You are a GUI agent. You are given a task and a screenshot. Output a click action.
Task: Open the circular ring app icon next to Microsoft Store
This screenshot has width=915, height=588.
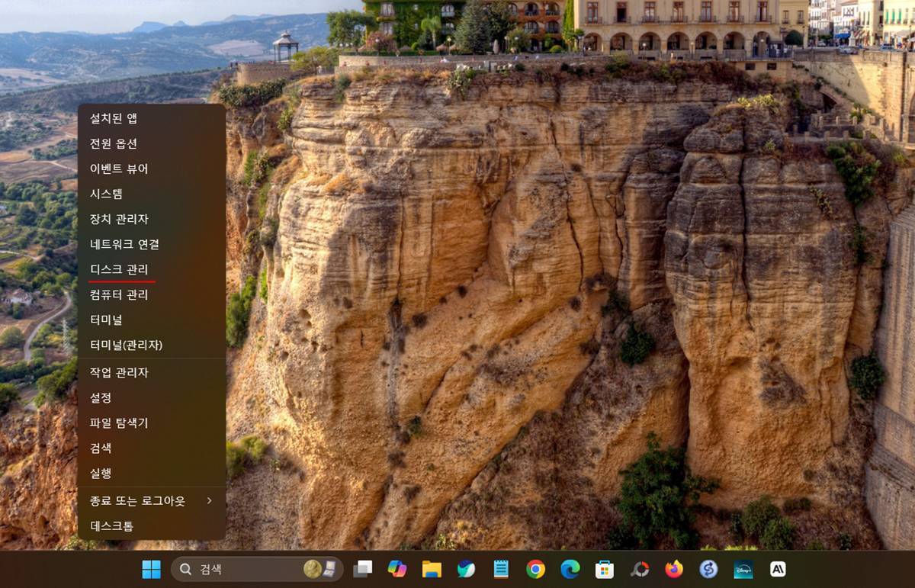pos(640,569)
